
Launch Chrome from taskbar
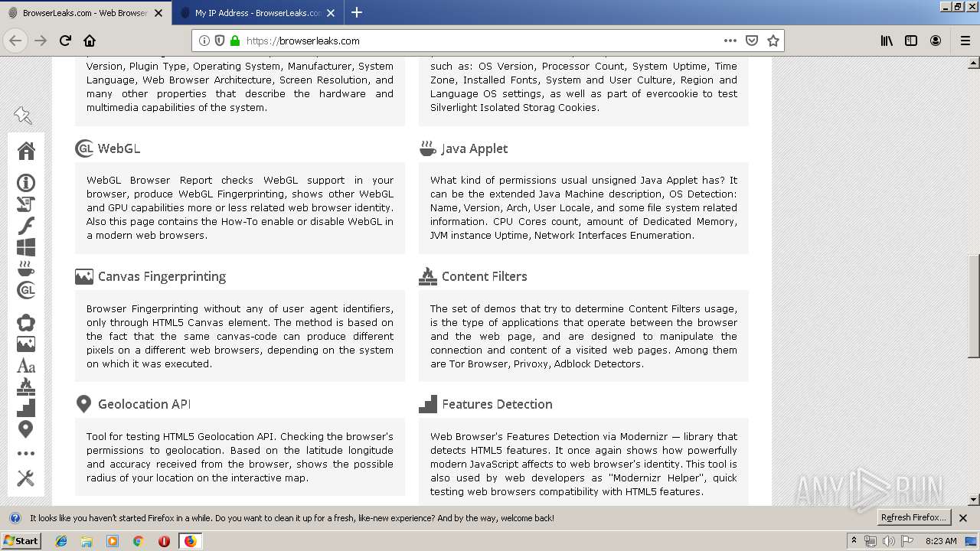(138, 541)
